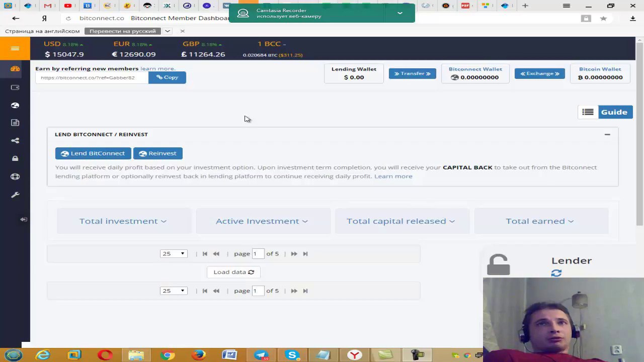The image size is (644, 362).
Task: Click 'Перевести на русский' translate button
Action: 123,31
